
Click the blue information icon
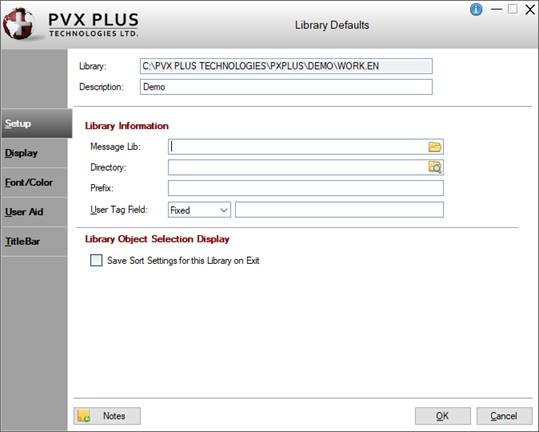(476, 9)
